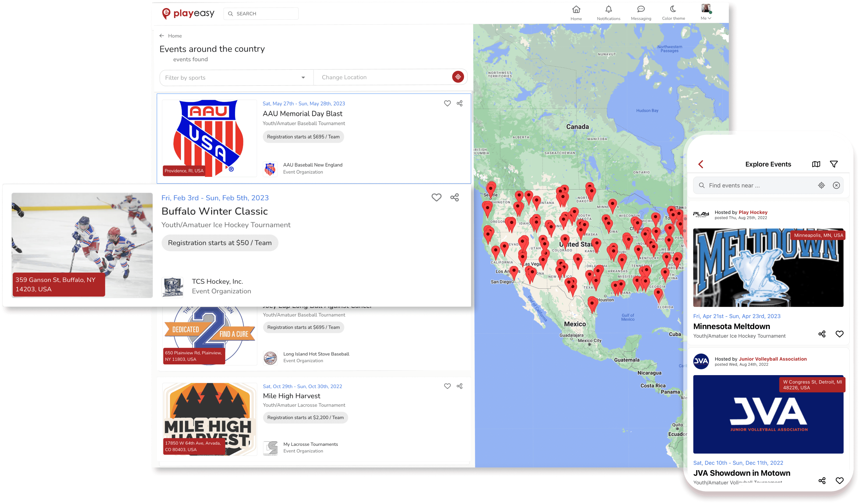
Task: Click Registration starts at $50 Team button
Action: coord(220,243)
